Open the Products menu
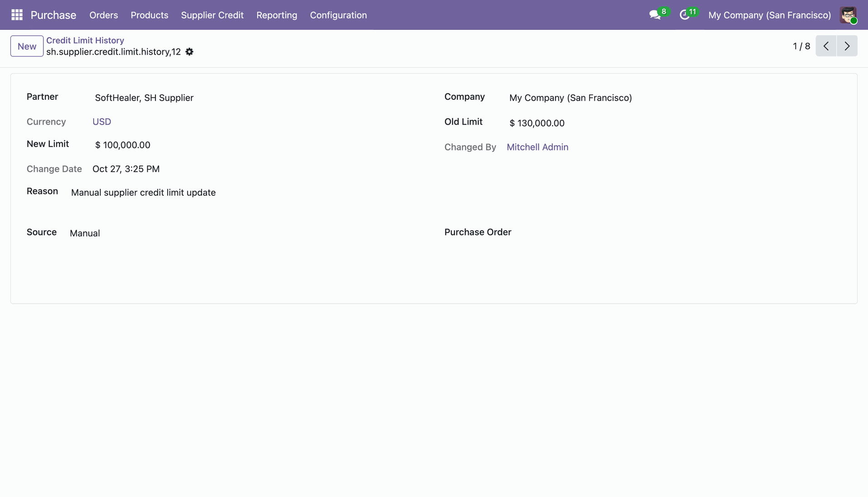The height and width of the screenshot is (497, 868). pyautogui.click(x=149, y=15)
